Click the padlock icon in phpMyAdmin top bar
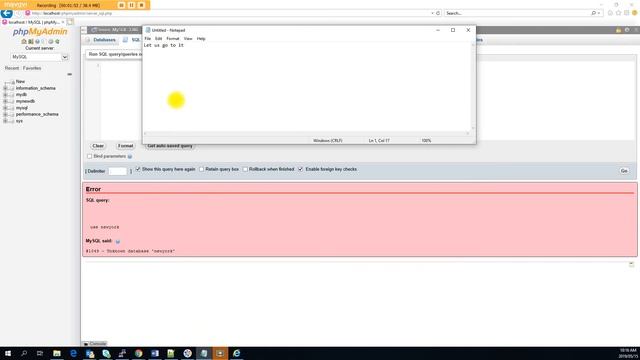This screenshot has height=360, width=640. (x=618, y=30)
